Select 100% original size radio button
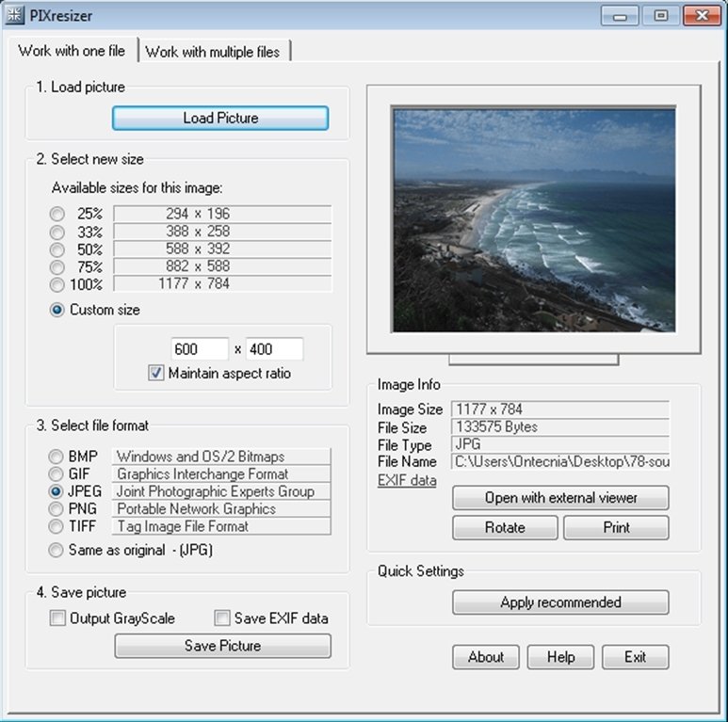The width and height of the screenshot is (728, 722). (x=57, y=284)
